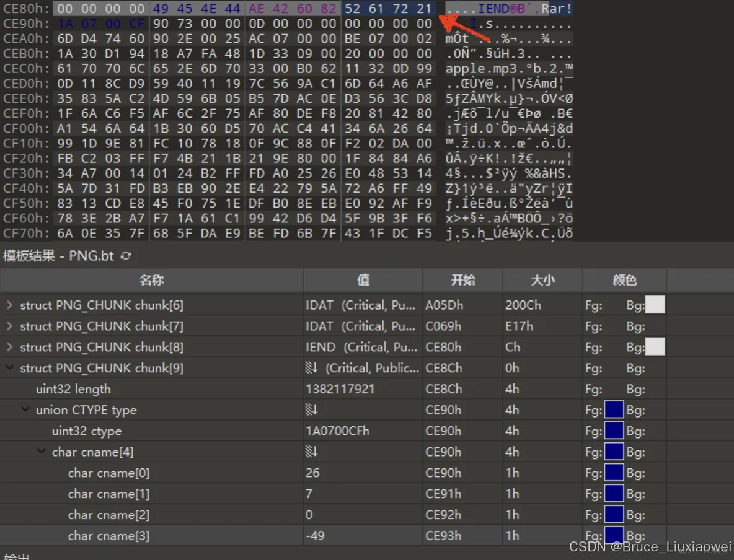Collapse the char cname[4] array

40,452
